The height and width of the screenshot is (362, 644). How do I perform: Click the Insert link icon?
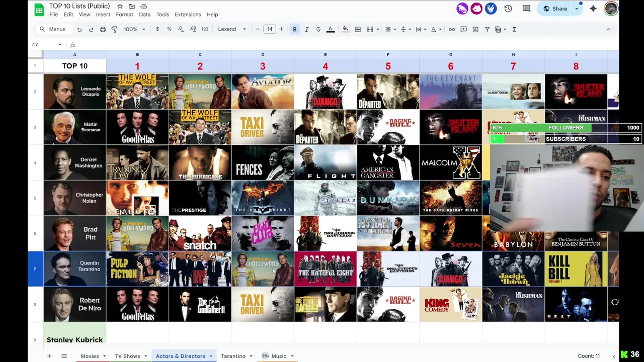[x=452, y=29]
